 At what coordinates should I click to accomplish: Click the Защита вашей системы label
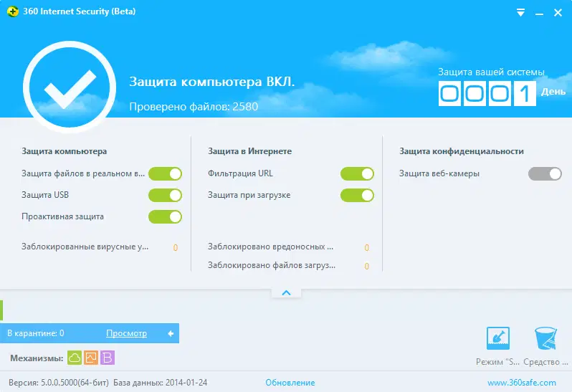tap(491, 72)
